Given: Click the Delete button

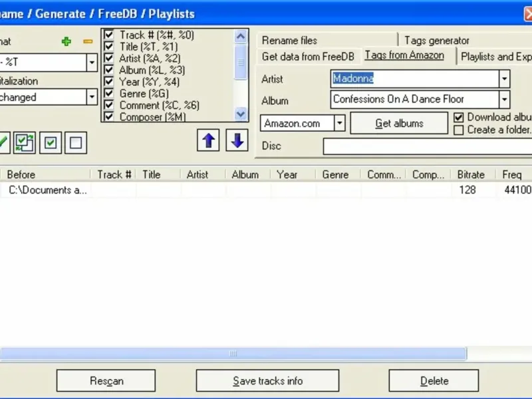Looking at the screenshot, I should tap(434, 380).
